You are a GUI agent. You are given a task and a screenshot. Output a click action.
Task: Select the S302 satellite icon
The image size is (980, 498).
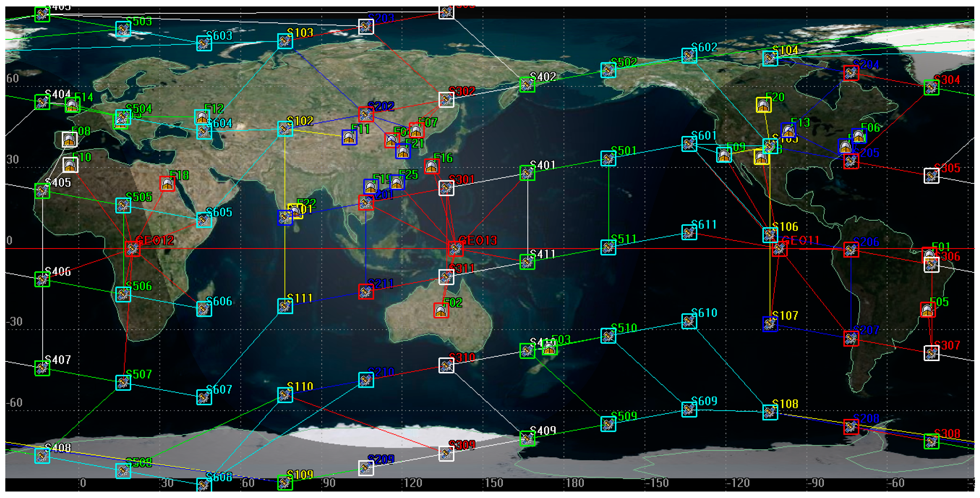tap(446, 100)
